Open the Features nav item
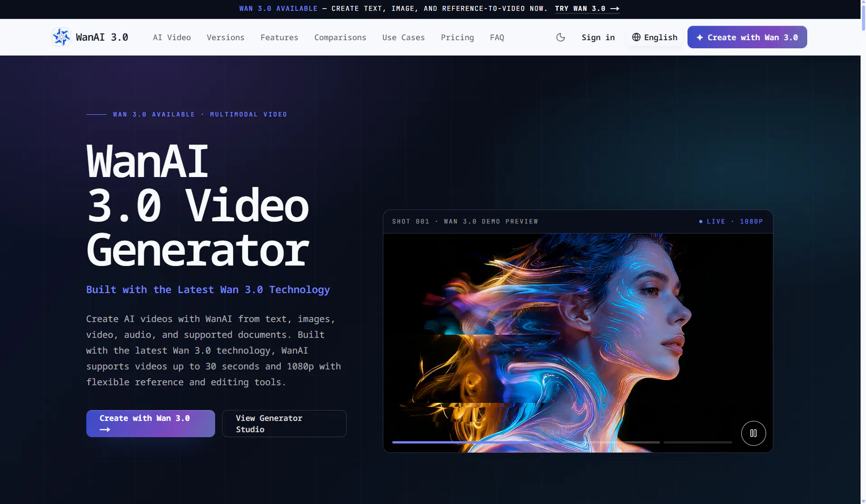Image resolution: width=866 pixels, height=504 pixels. [279, 37]
